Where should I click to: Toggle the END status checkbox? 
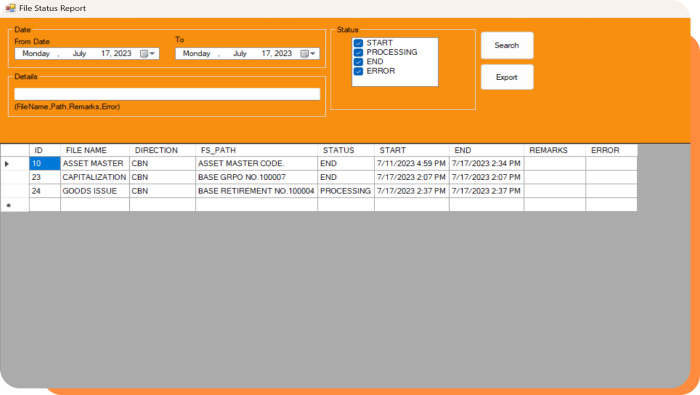pyautogui.click(x=358, y=62)
